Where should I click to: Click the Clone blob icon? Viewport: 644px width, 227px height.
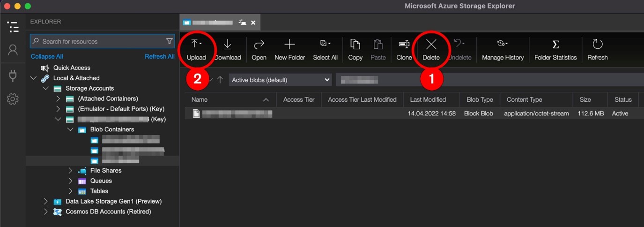pos(404,45)
